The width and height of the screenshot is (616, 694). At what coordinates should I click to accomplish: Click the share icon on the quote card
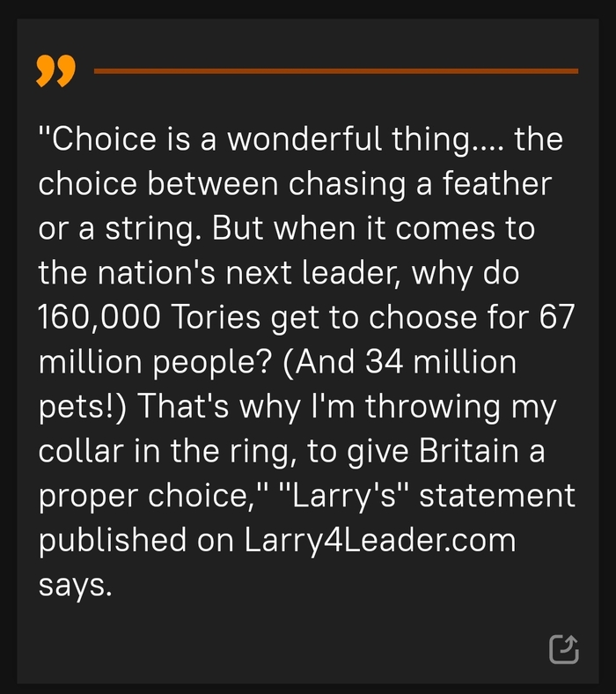563,648
